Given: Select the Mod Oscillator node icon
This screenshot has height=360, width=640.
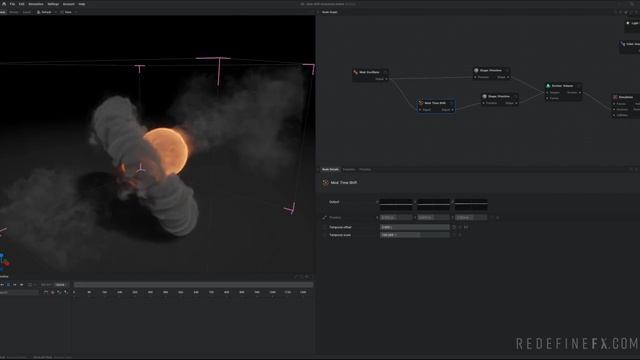Looking at the screenshot, I should (356, 72).
